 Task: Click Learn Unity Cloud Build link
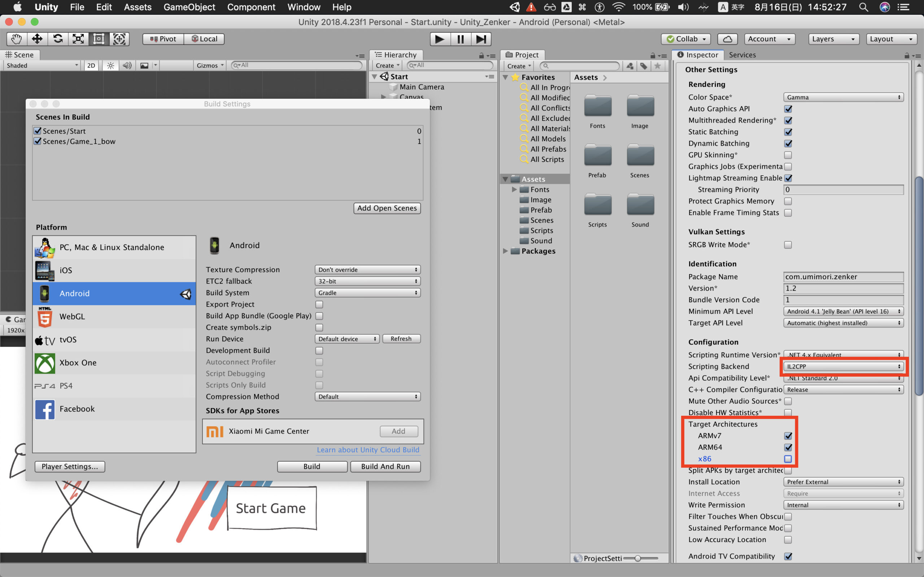368,451
